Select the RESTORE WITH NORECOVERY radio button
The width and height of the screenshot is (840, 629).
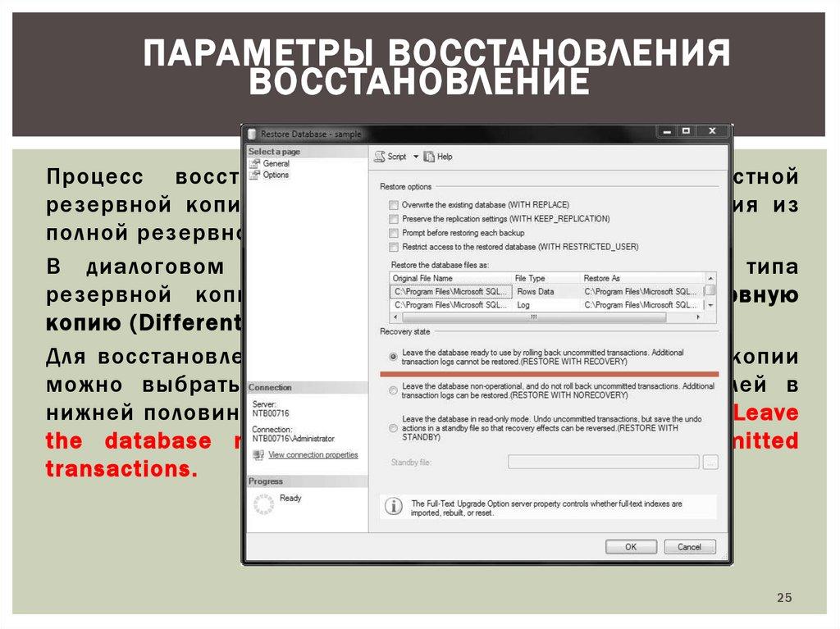click(394, 390)
